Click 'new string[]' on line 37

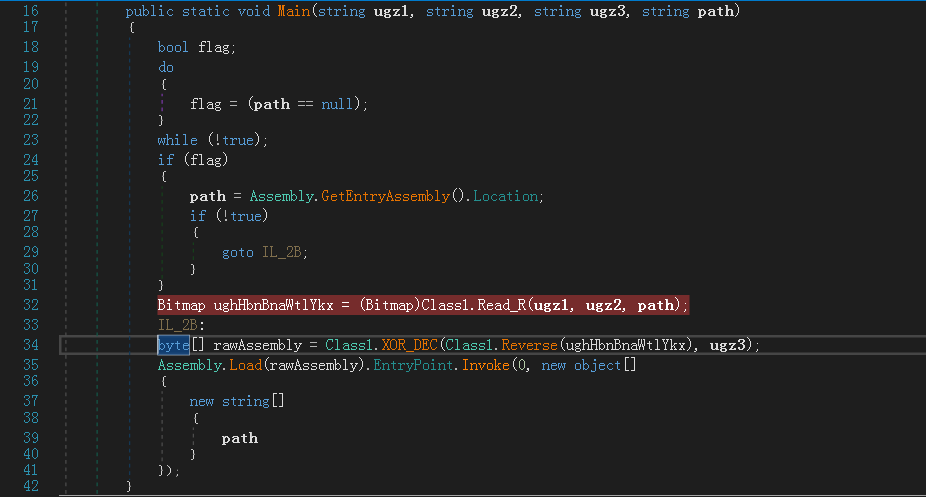pos(237,401)
